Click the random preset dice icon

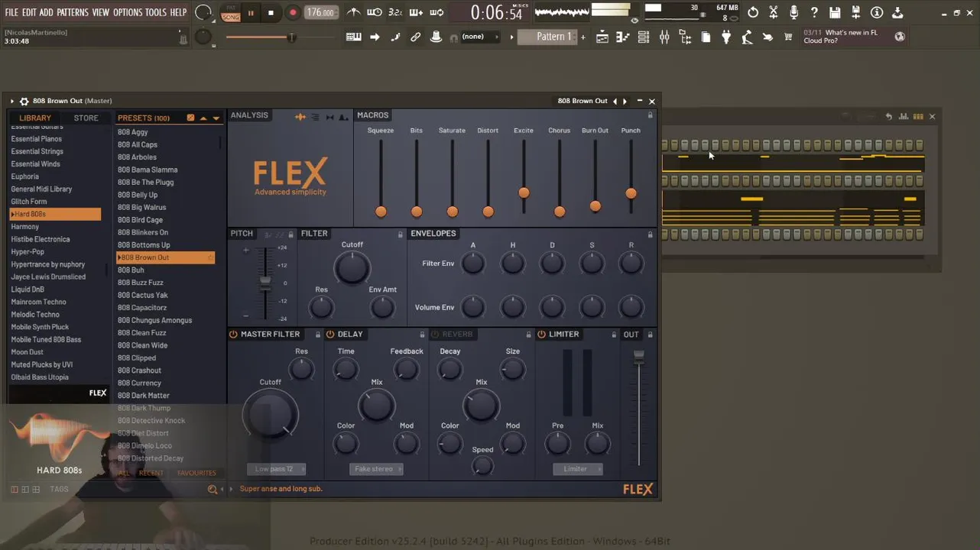[x=190, y=118]
